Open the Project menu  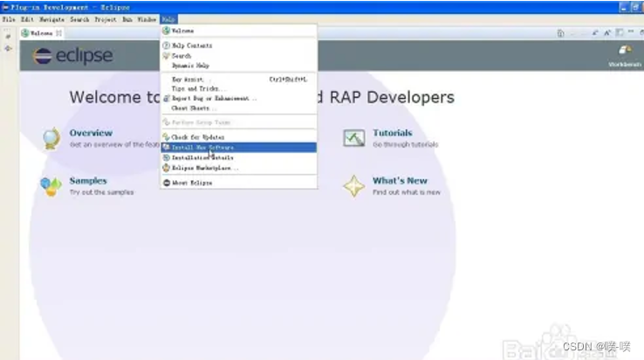click(x=106, y=19)
